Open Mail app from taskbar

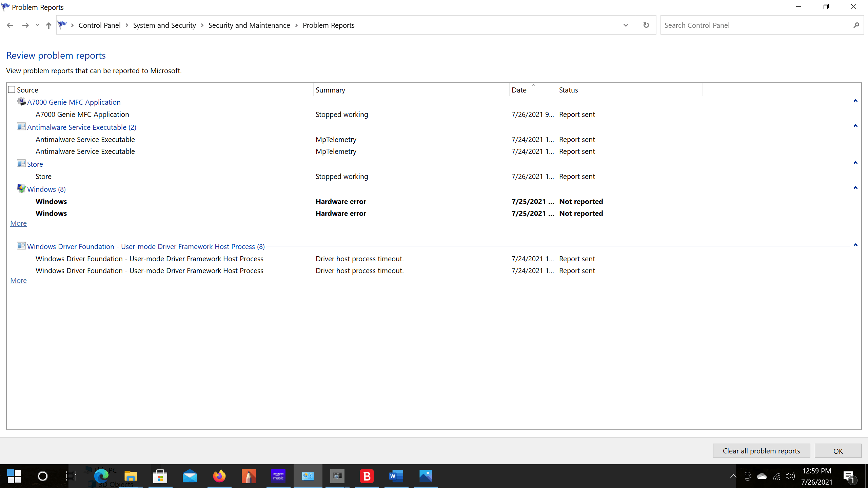(190, 476)
